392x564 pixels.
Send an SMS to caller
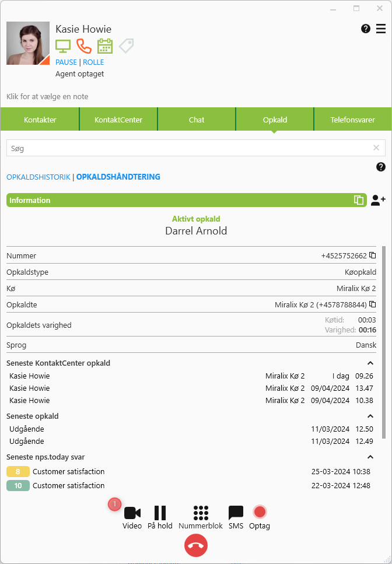click(x=236, y=513)
